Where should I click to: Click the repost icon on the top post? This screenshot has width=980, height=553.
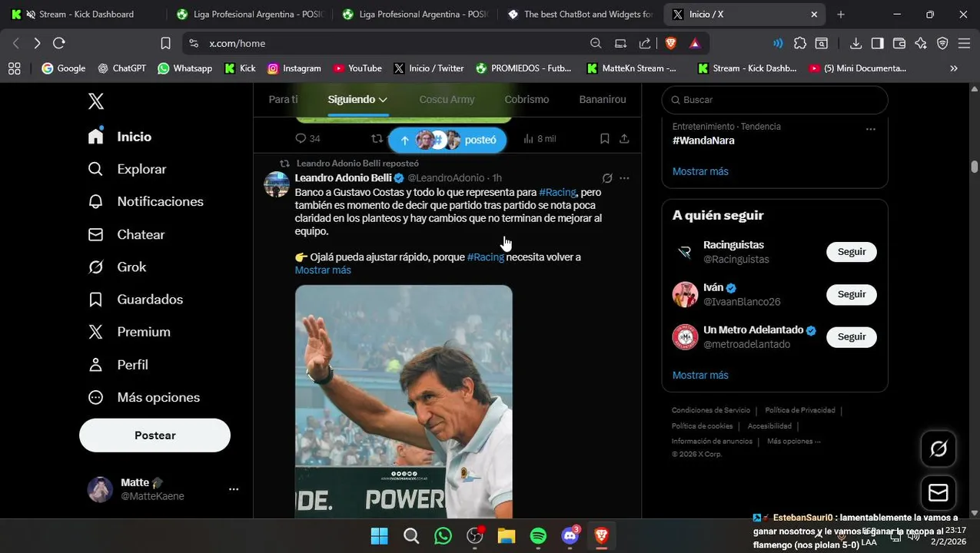click(x=377, y=138)
